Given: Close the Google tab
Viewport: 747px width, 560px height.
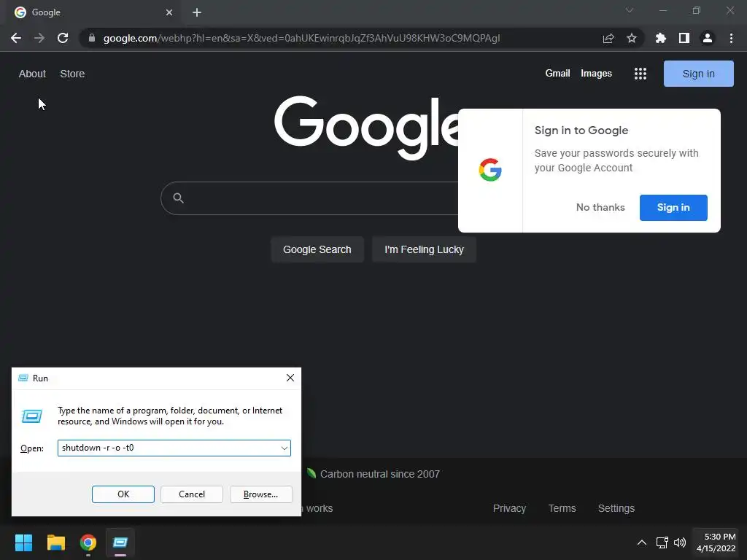Looking at the screenshot, I should (169, 12).
